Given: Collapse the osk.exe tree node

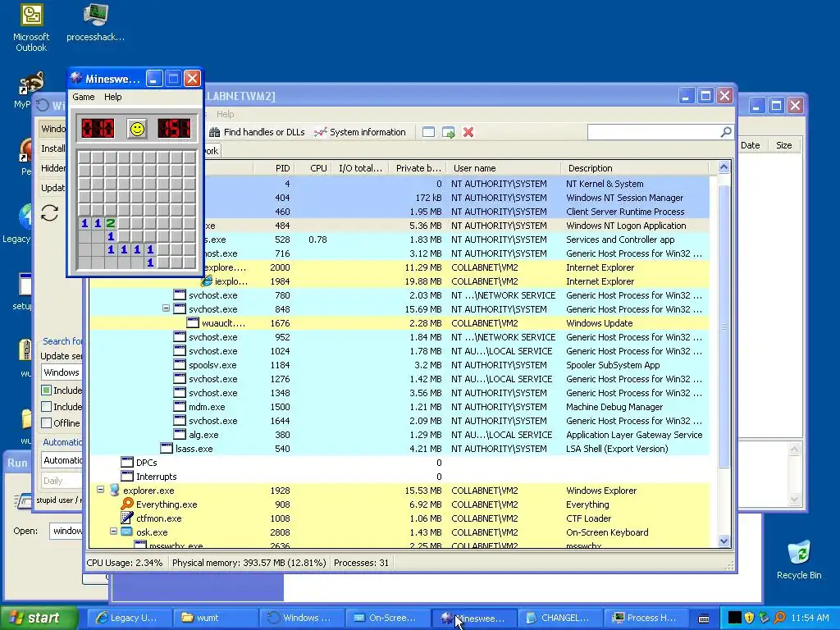Looking at the screenshot, I should (x=113, y=532).
